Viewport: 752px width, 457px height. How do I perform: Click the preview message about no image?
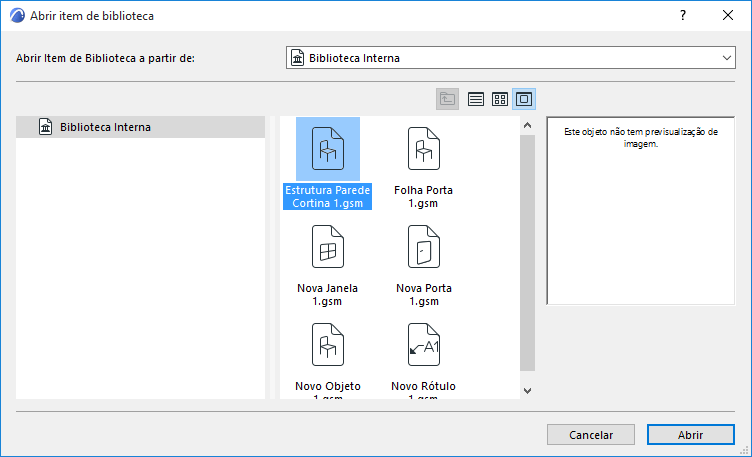(x=641, y=138)
